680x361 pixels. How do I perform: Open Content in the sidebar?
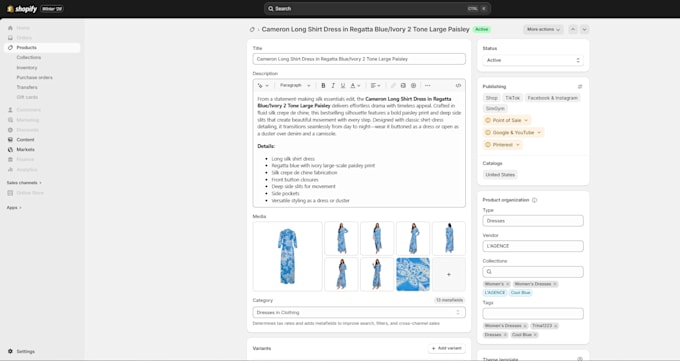tap(25, 140)
